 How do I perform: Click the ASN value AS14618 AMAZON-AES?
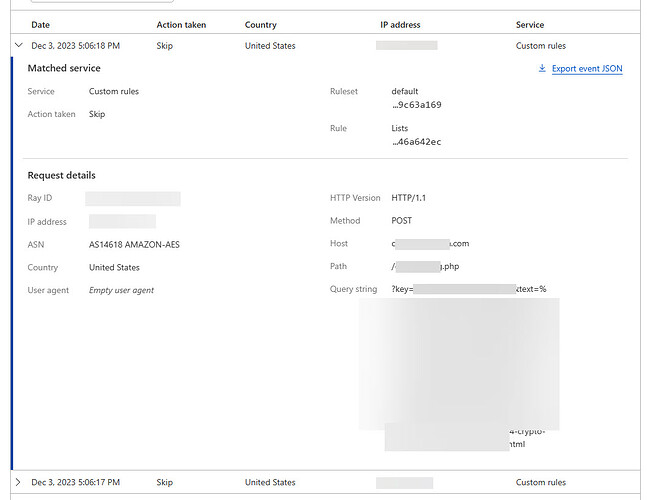[134, 245]
